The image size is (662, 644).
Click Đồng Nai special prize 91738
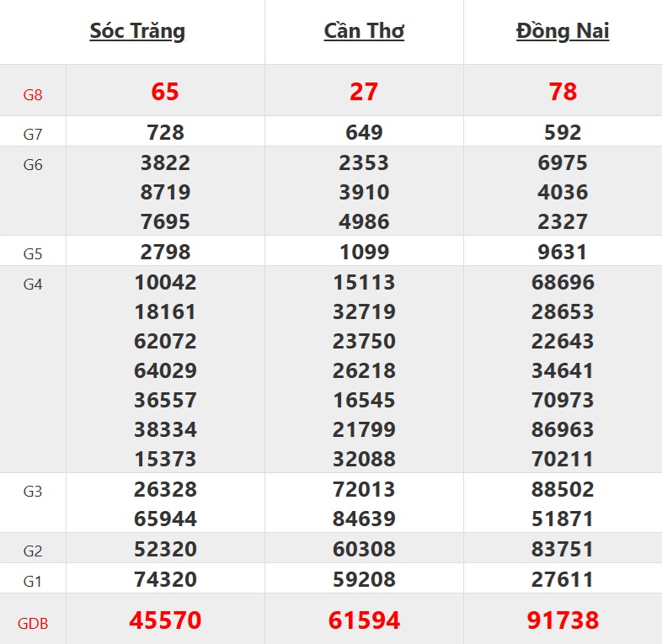pos(563,621)
